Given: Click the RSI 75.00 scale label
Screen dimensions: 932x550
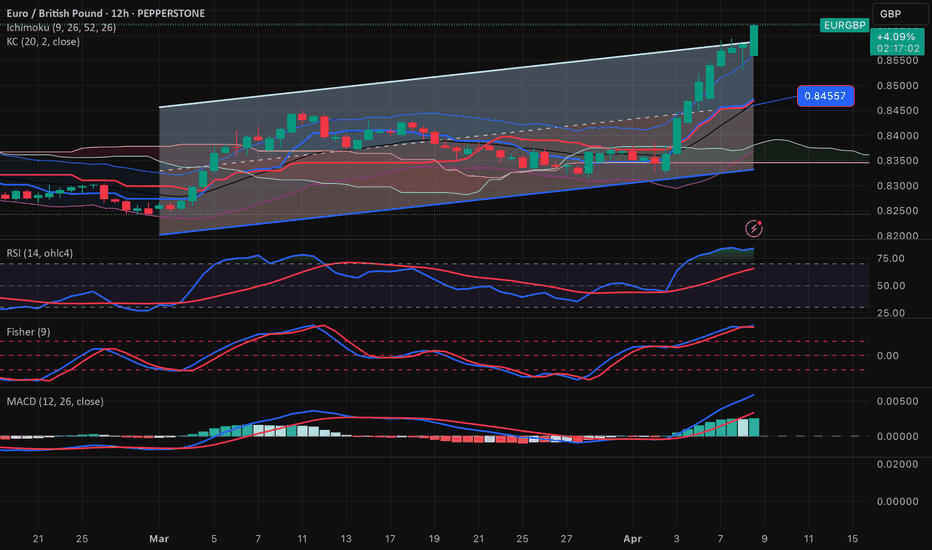Looking at the screenshot, I should tap(890, 259).
